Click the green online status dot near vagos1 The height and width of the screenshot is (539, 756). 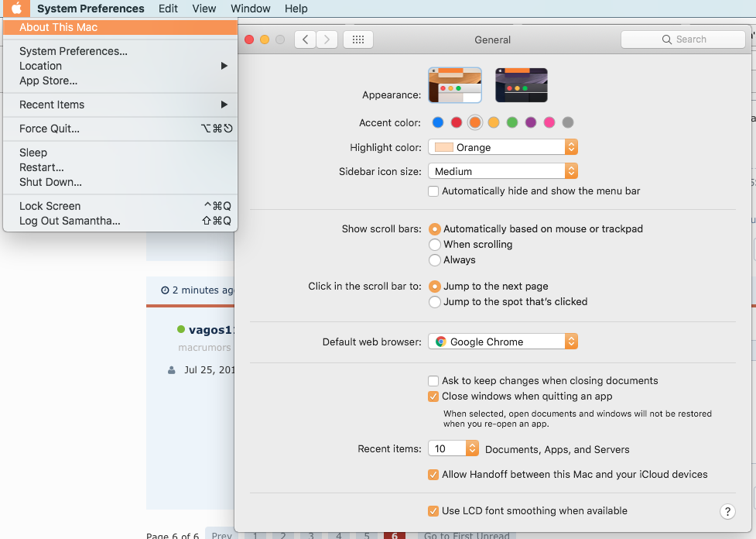pos(181,329)
